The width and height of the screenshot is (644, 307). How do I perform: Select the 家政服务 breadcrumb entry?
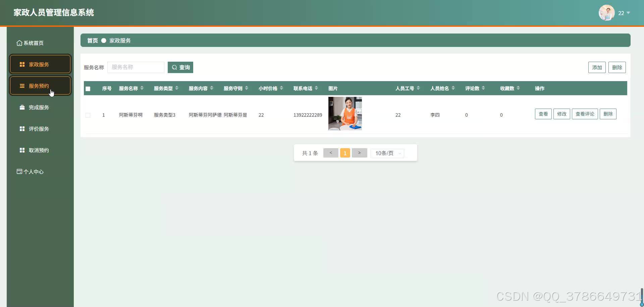pos(119,40)
